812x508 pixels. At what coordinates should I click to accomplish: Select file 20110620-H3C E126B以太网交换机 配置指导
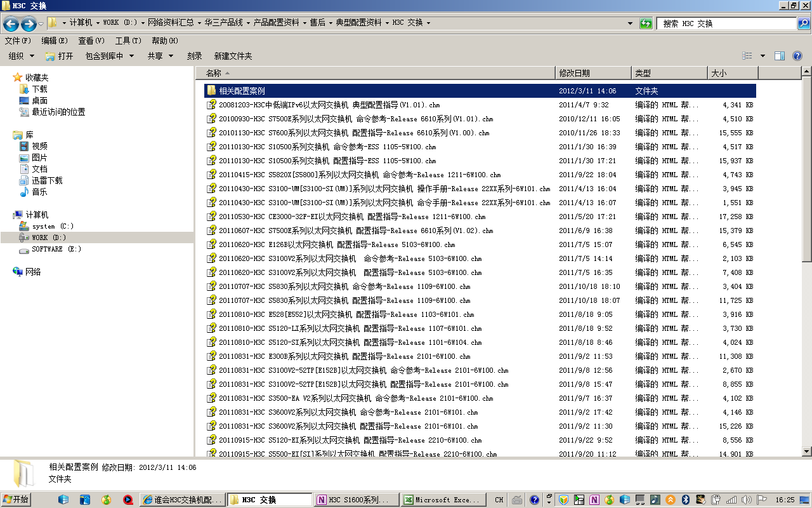point(480,244)
